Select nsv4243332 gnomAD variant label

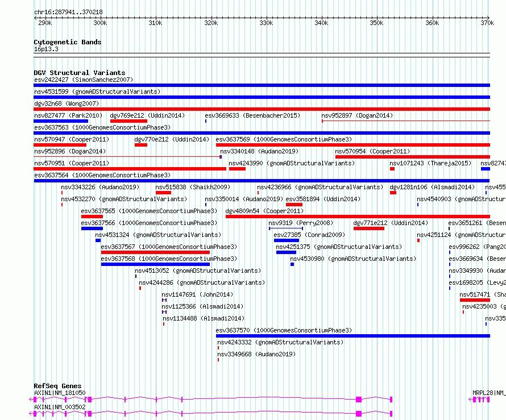(280, 342)
